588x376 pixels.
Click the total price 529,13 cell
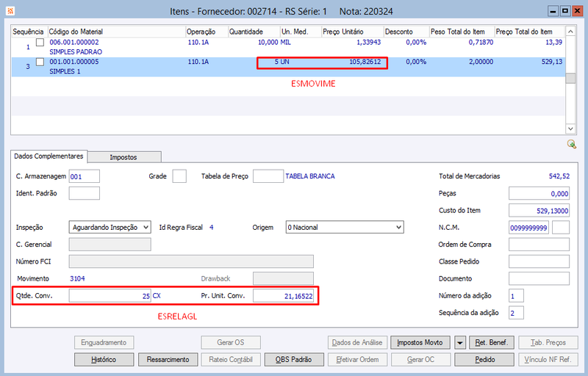tap(552, 62)
